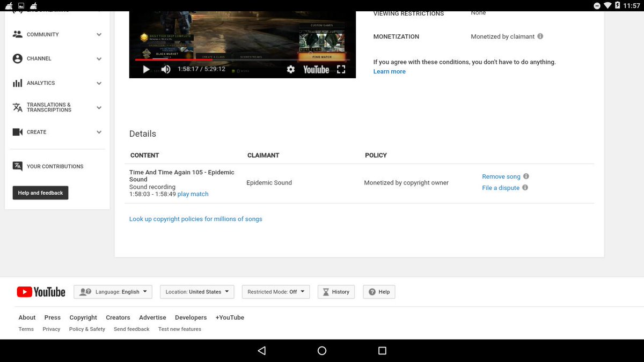This screenshot has height=362, width=644.
Task: Click the red video progress bar
Action: 173,60
